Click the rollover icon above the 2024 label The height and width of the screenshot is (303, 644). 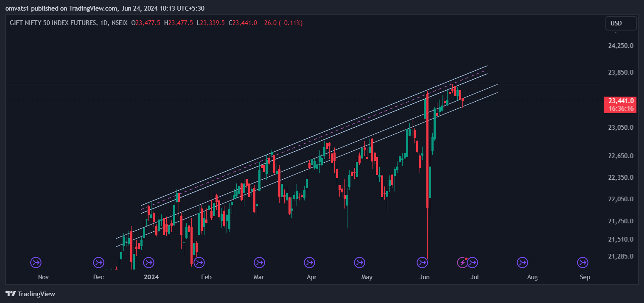(x=149, y=263)
